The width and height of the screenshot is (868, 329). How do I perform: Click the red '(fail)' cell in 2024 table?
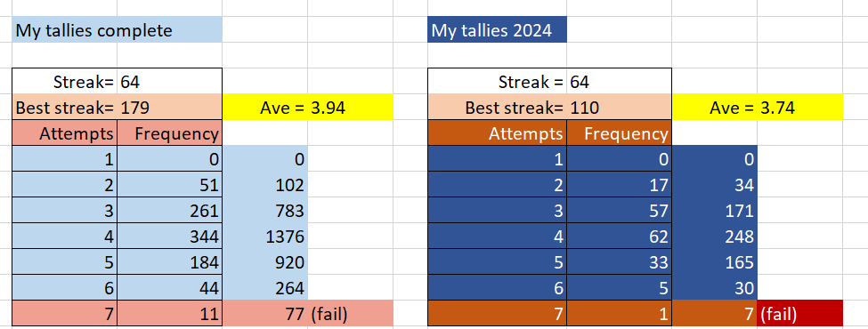coord(800,314)
